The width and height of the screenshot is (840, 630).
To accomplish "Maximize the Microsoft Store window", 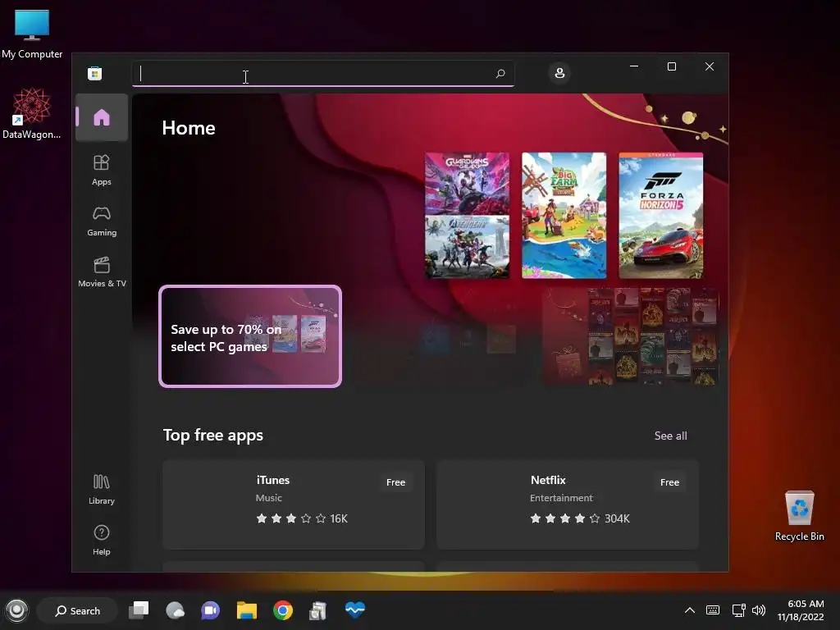I will point(672,66).
